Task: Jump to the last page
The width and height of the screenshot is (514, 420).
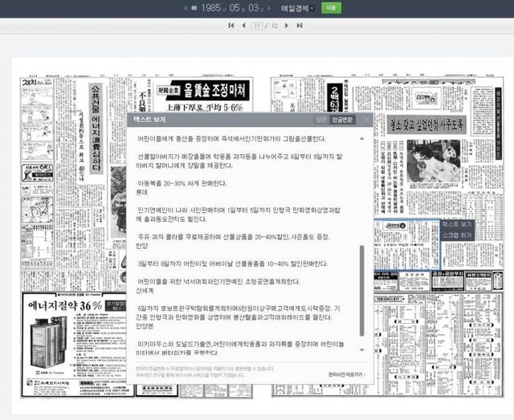Action: pos(299,26)
